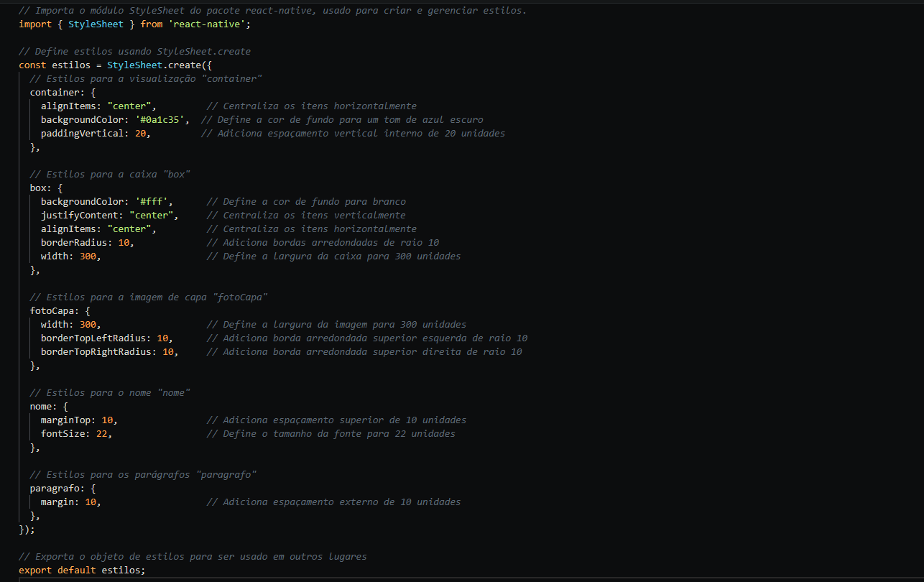This screenshot has width=924, height=582.
Task: Click the comment 'Define a largura da imagem para 300 unidades'
Action: 336,324
